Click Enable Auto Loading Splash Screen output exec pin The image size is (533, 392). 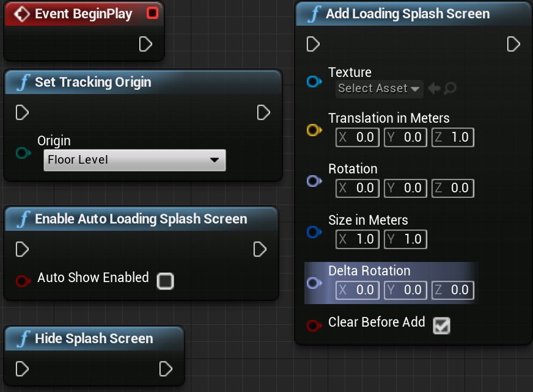(260, 249)
